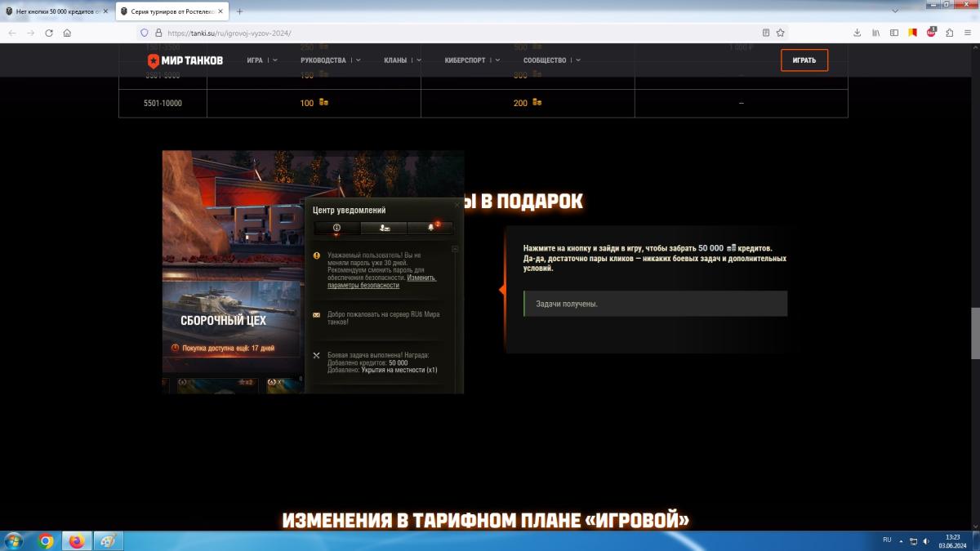Show the sidebar panel icon
Screen dimensions: 980x551
894,33
